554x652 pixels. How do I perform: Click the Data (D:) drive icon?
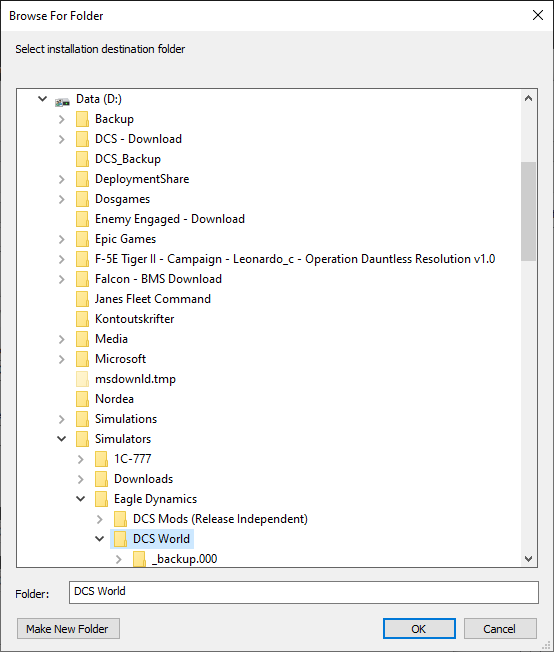point(62,101)
